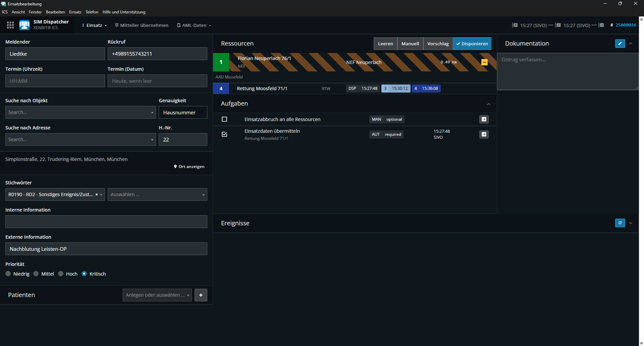644x346 pixels.
Task: Click the Ort anzeigen link
Action: click(x=189, y=167)
